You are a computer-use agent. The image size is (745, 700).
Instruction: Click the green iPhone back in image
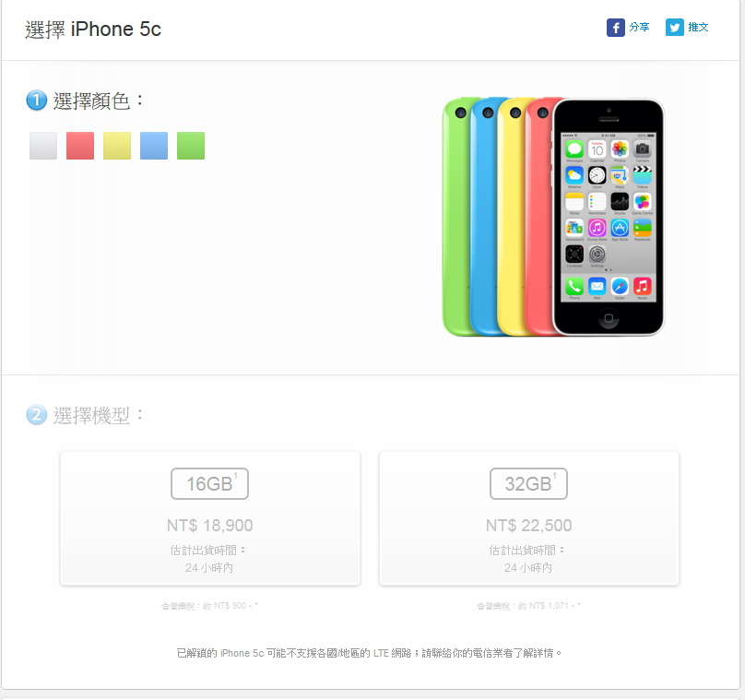455,217
